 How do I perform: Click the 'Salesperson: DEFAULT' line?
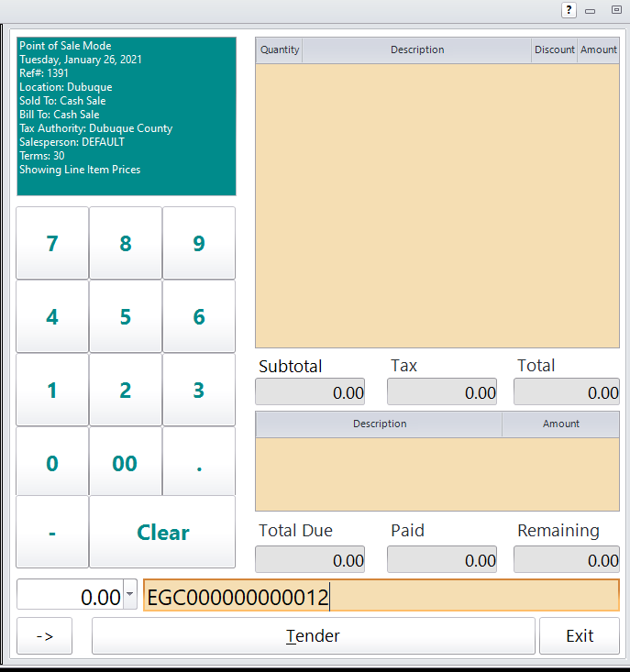coord(72,142)
